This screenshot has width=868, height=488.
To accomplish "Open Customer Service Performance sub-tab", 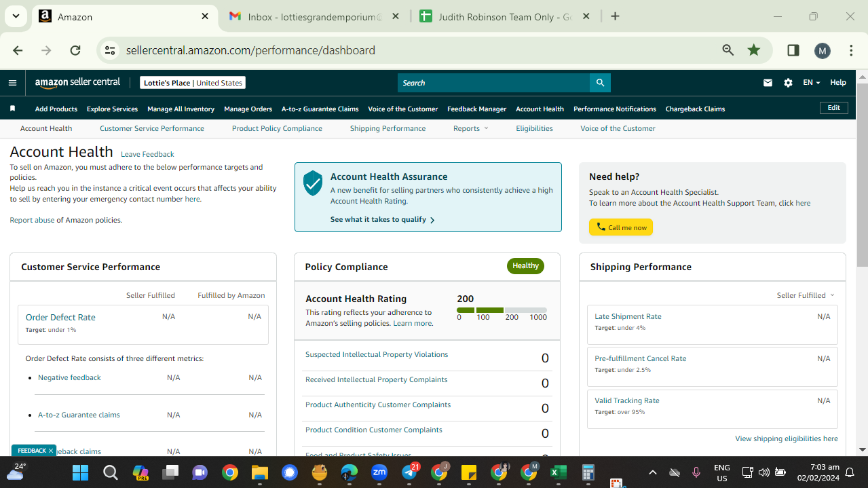I will coord(152,128).
